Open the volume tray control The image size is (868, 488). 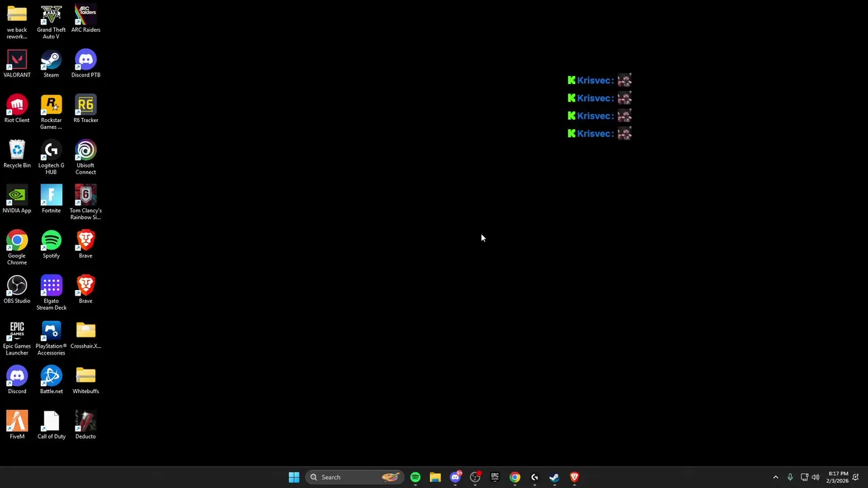tap(815, 477)
